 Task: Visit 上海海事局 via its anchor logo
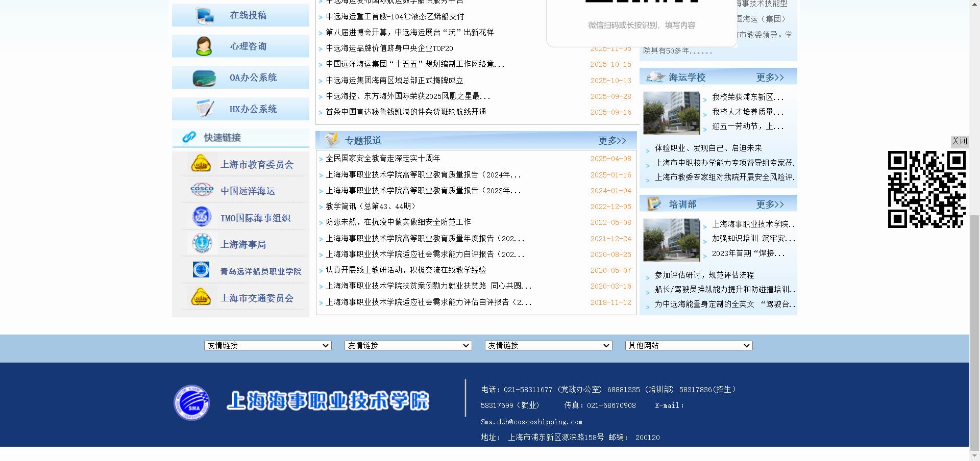[201, 243]
